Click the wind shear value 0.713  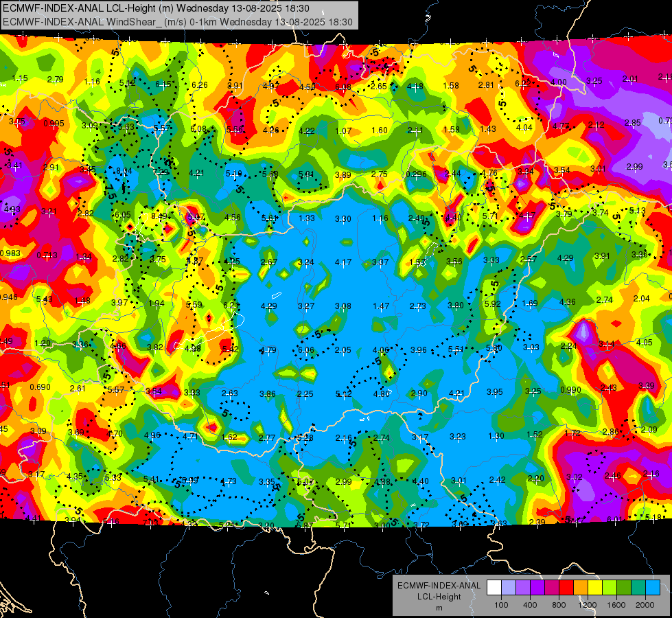[47, 255]
